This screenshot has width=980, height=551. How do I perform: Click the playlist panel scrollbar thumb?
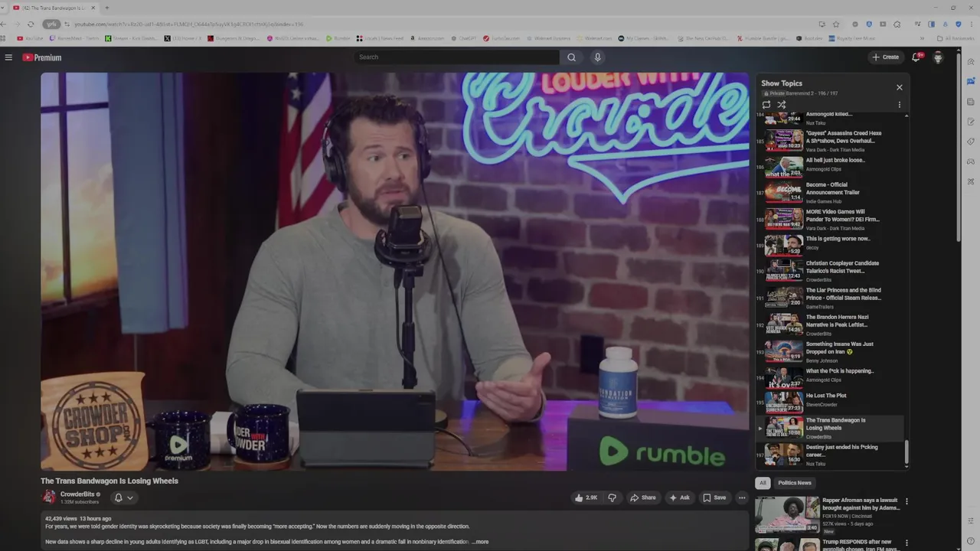point(906,452)
